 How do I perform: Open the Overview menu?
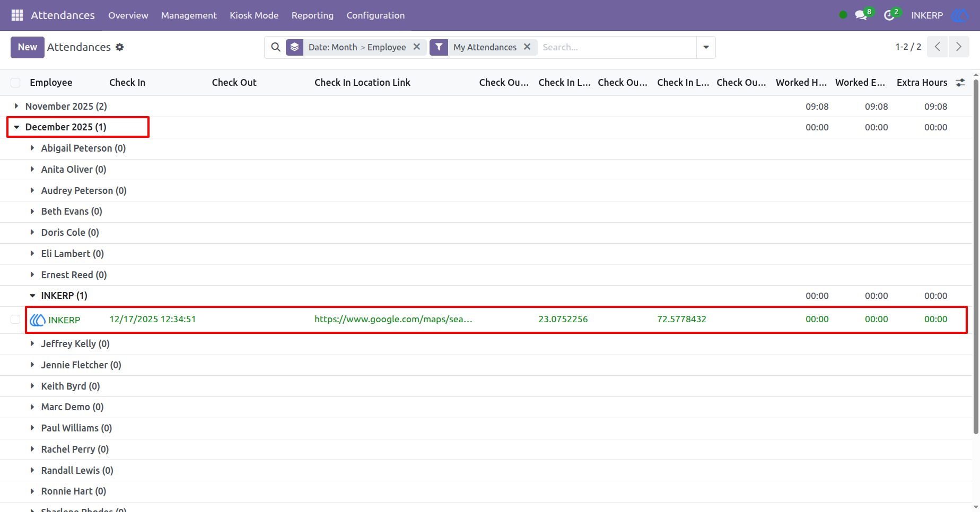(128, 15)
